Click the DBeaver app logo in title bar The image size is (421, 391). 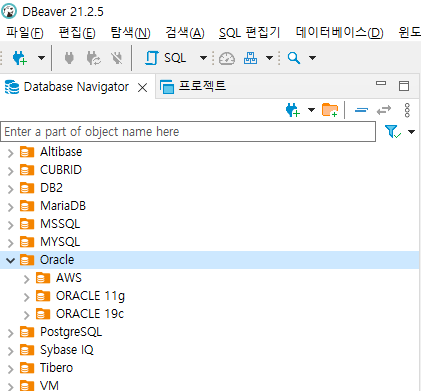point(9,11)
